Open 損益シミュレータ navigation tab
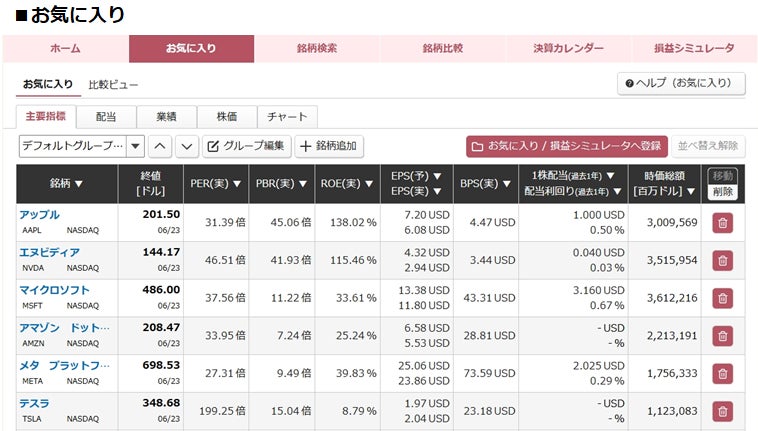Viewport: 758px width, 431px height. pyautogui.click(x=694, y=48)
